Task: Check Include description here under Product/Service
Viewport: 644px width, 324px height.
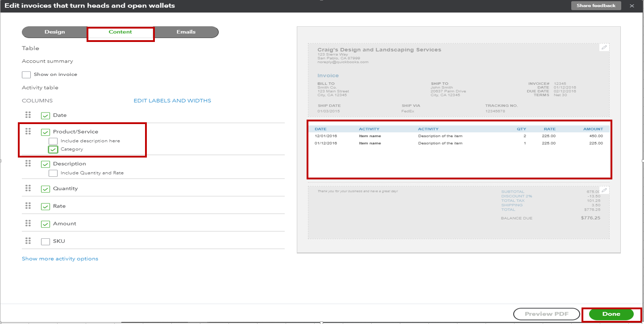Action: click(x=53, y=141)
